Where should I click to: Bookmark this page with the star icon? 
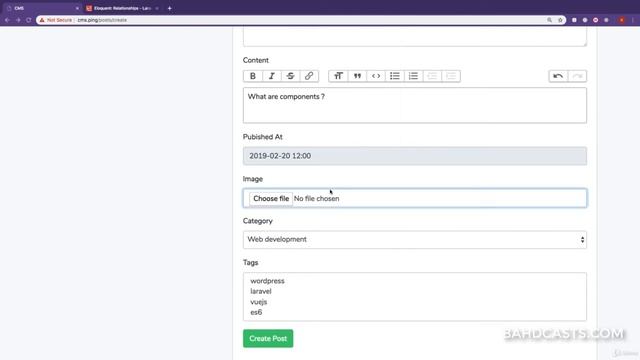point(560,20)
